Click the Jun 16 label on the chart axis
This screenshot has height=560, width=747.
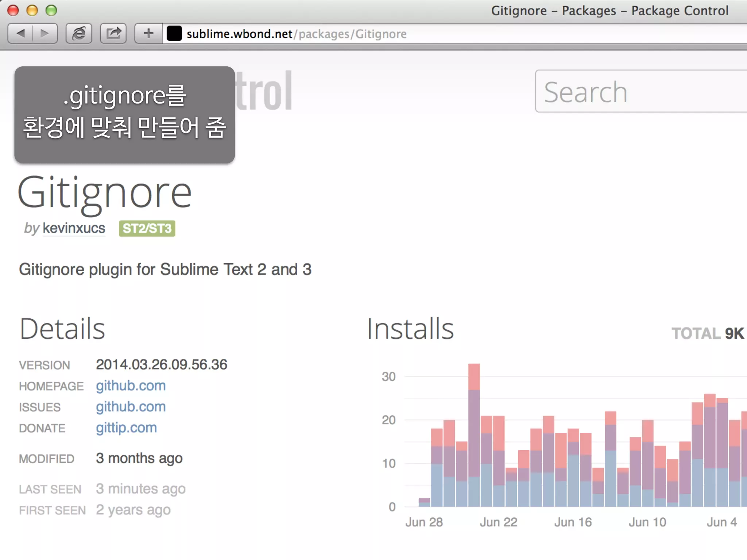573,522
